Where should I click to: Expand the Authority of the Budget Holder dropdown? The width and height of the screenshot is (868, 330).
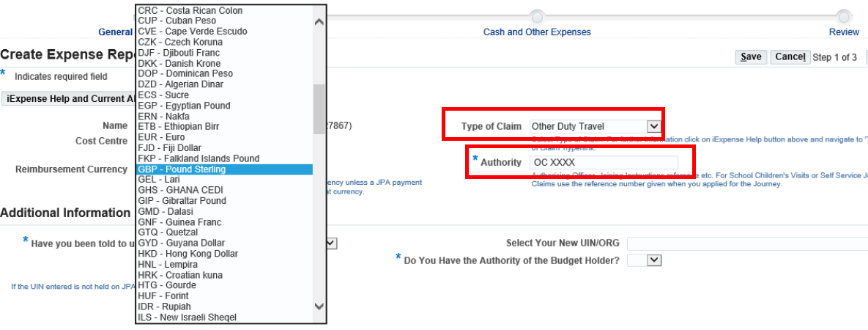(x=654, y=260)
